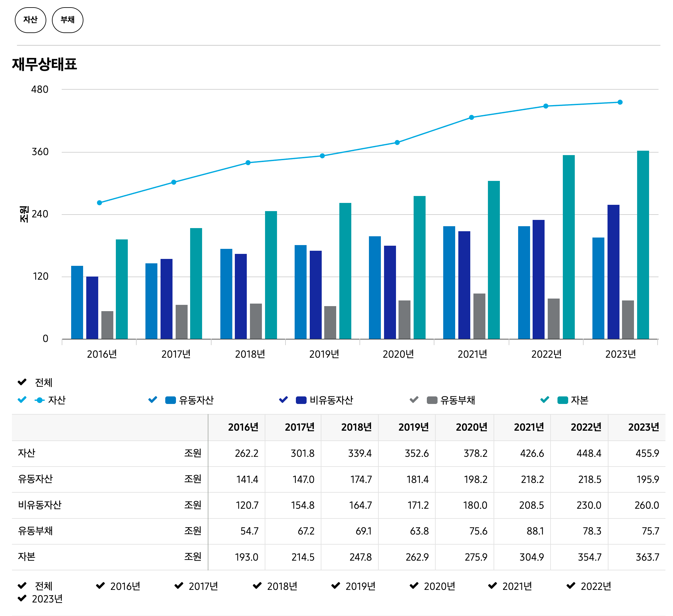Uncheck the 2023년 year filter

pyautogui.click(x=22, y=598)
